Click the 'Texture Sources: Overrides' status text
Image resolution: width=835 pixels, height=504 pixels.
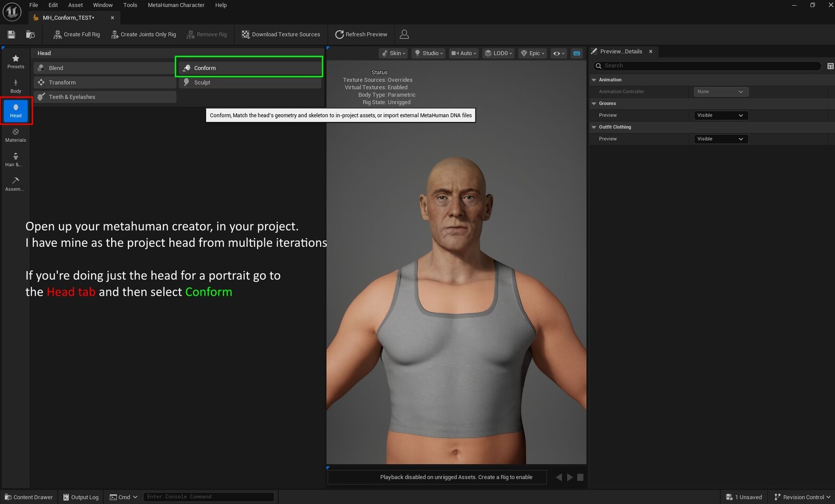(378, 80)
